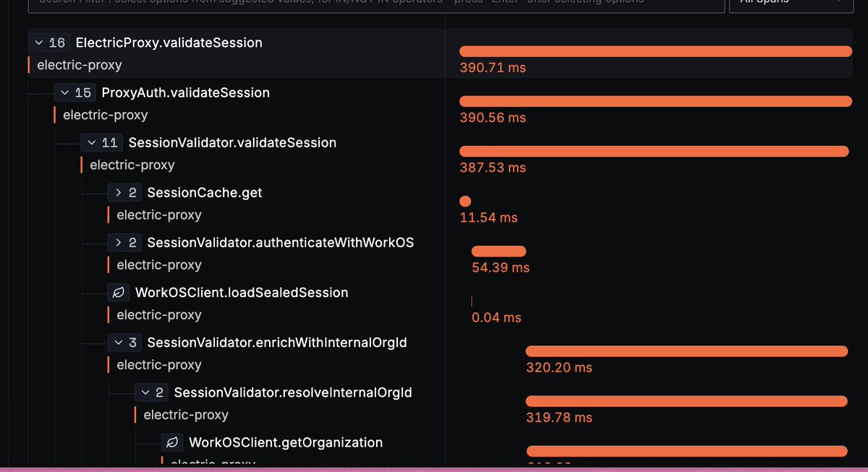This screenshot has height=472, width=868.
Task: Click the 390.56 ms duration bar
Action: 656,101
